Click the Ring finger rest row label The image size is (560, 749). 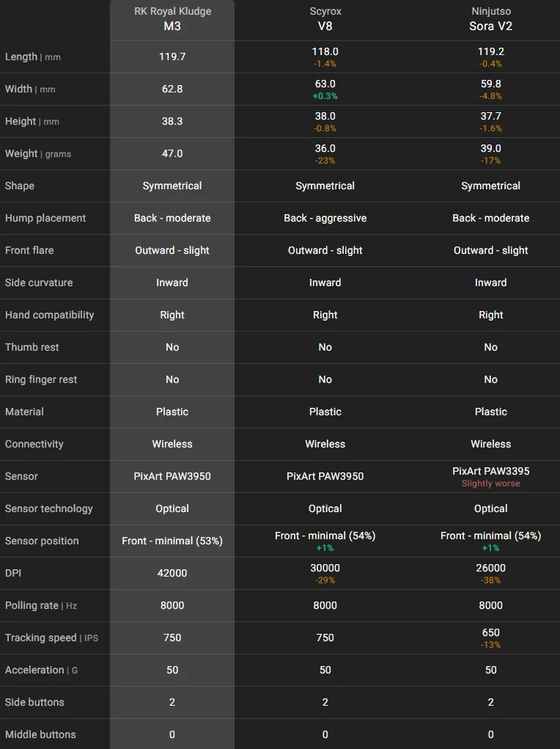point(41,380)
